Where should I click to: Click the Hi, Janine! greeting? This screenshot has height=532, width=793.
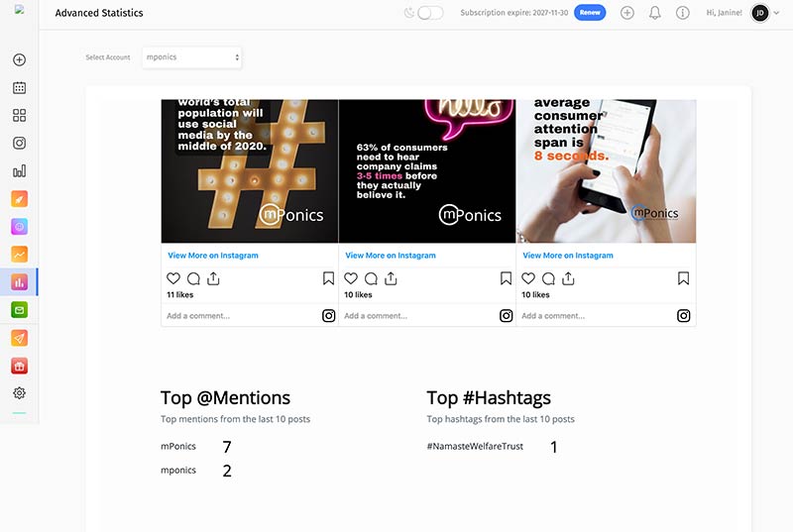point(725,13)
